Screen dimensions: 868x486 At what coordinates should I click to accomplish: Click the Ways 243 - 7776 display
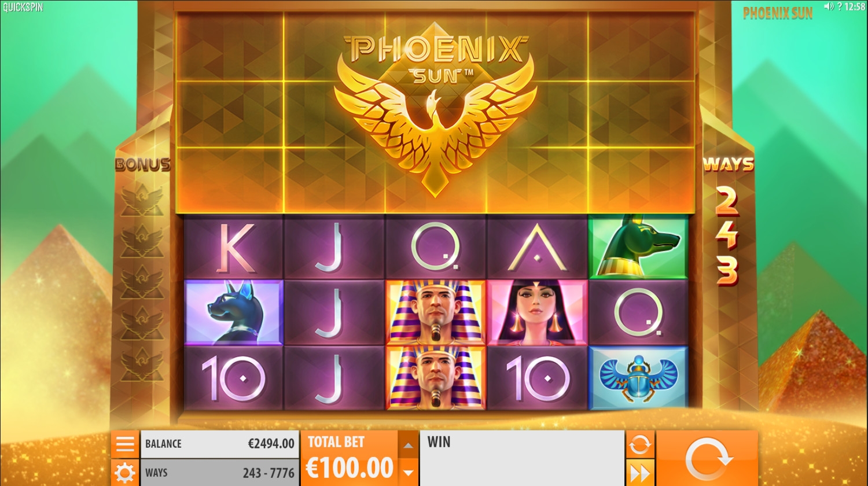(220, 473)
